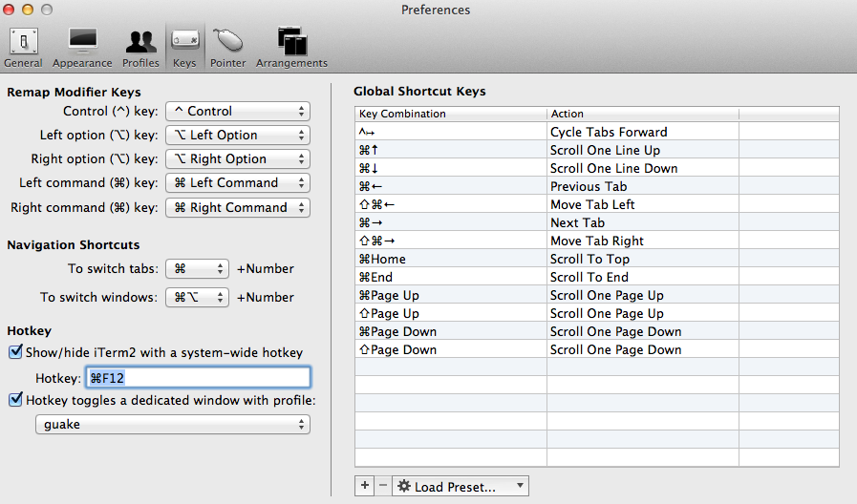Image resolution: width=857 pixels, height=504 pixels.
Task: Select the ⇧Page Up key combination row
Action: coord(597,313)
